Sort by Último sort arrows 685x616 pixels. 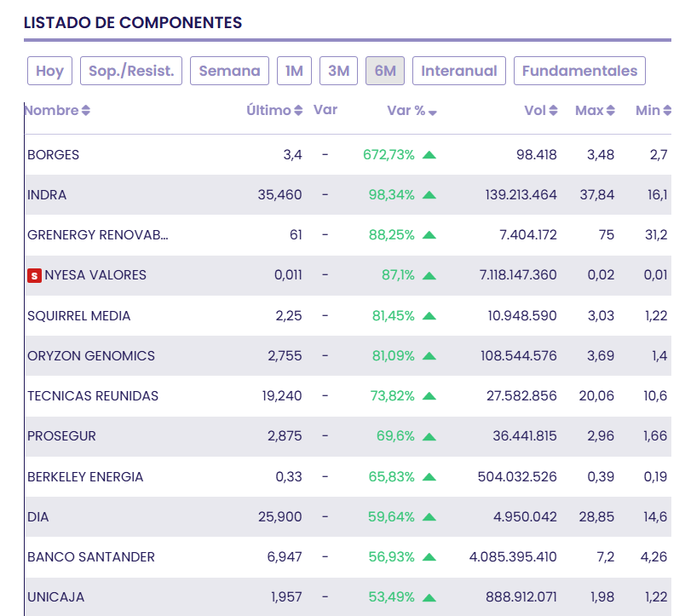pos(298,111)
